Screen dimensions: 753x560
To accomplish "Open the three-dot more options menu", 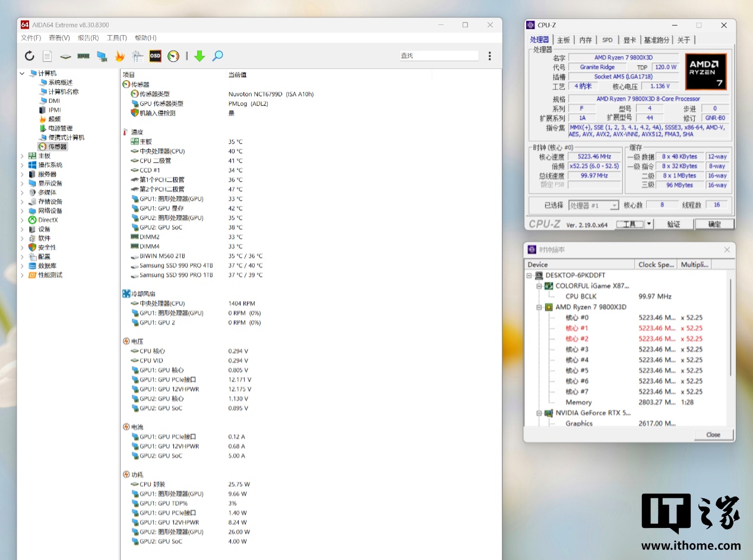I will tap(489, 56).
